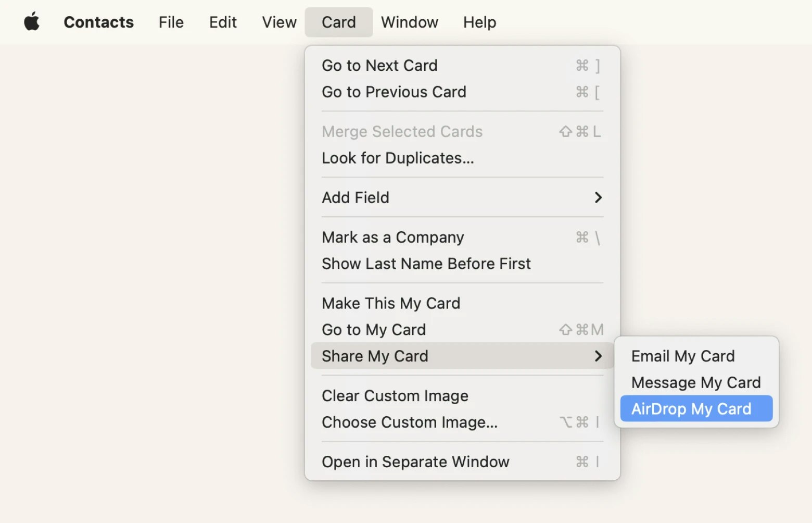Expand the Share My Card submenu

click(462, 356)
